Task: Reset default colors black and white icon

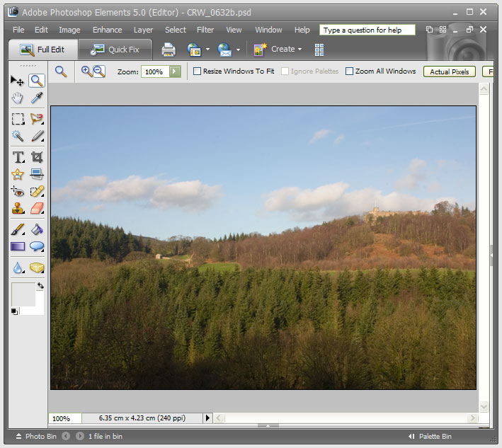Action: coord(15,311)
